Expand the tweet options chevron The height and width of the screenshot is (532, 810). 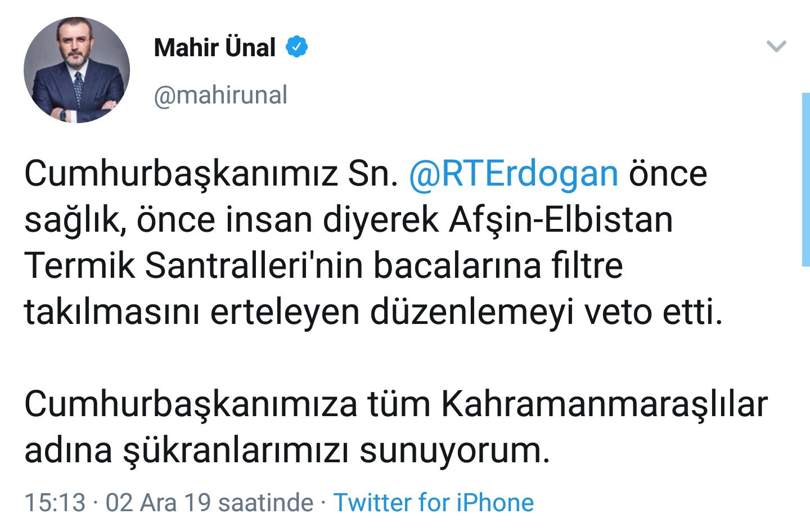(x=776, y=46)
